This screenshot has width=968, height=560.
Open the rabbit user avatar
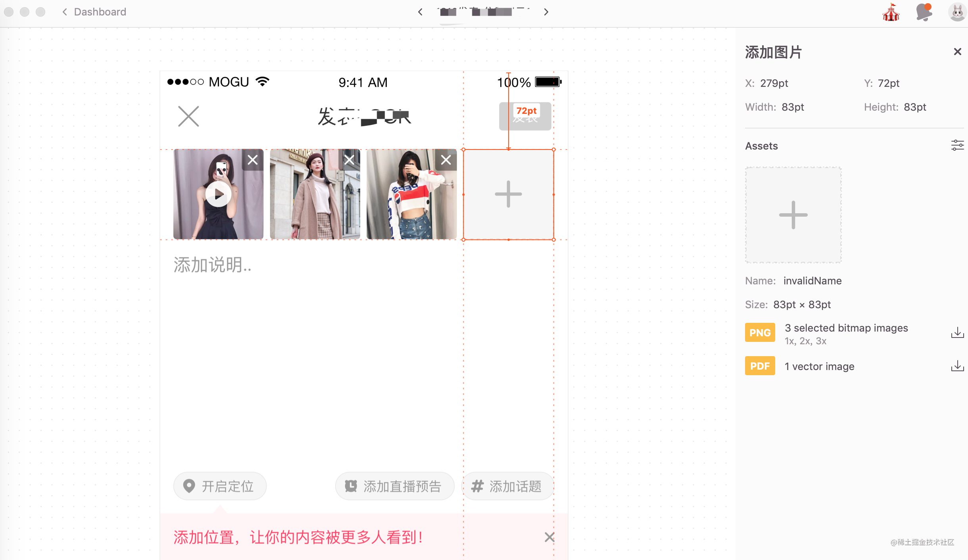click(957, 12)
